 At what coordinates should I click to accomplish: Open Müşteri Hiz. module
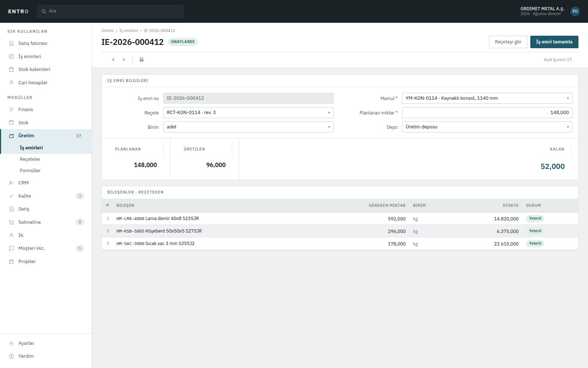coord(46,248)
